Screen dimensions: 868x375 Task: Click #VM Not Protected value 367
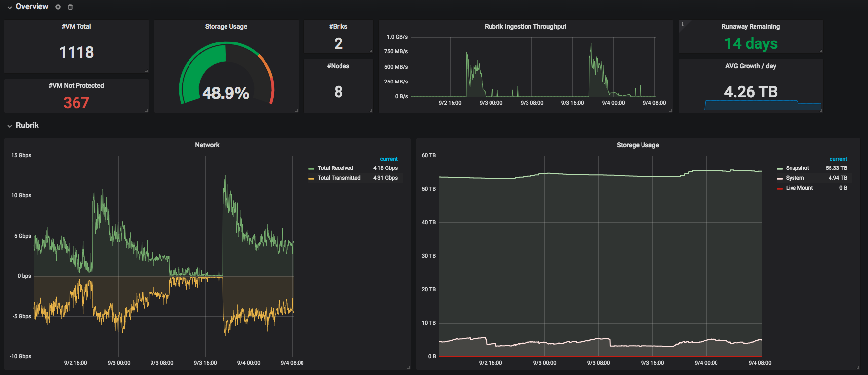pyautogui.click(x=76, y=103)
